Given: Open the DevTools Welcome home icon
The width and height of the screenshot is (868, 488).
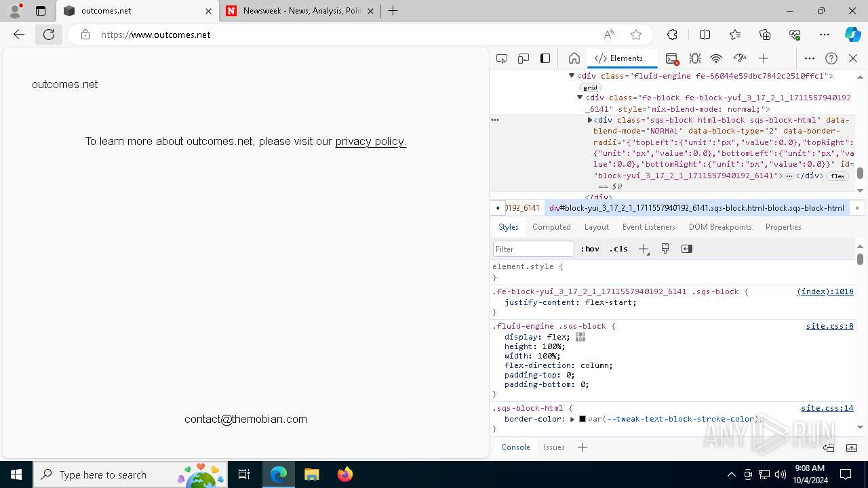Looking at the screenshot, I should tap(574, 58).
